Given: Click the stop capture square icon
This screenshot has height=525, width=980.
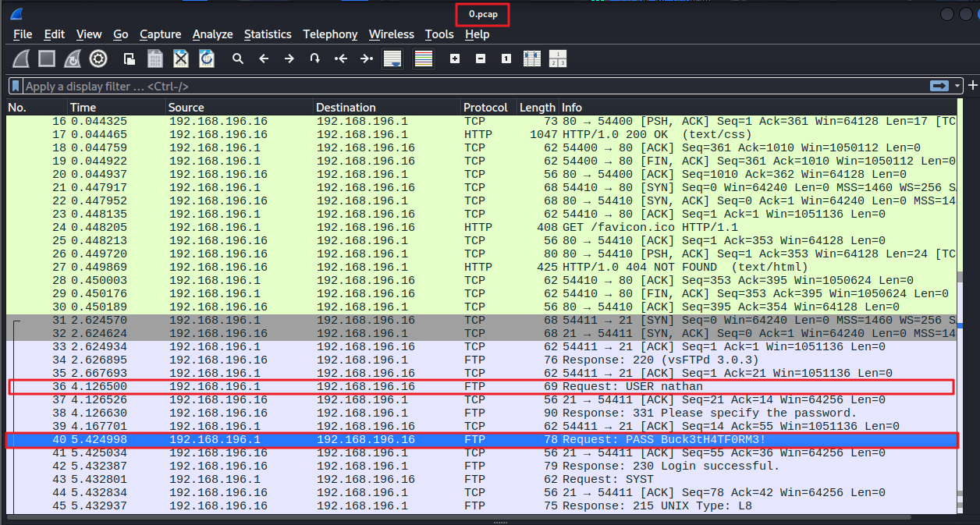Looking at the screenshot, I should (x=47, y=59).
